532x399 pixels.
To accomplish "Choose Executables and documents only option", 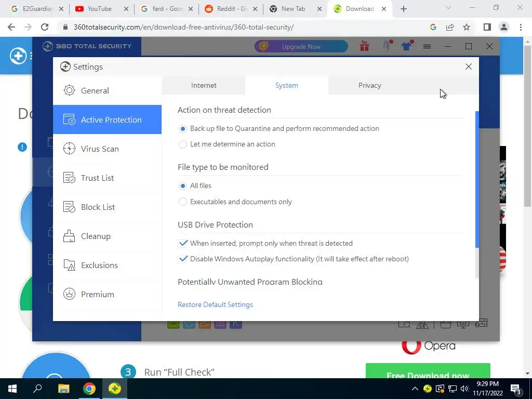I will 182,202.
